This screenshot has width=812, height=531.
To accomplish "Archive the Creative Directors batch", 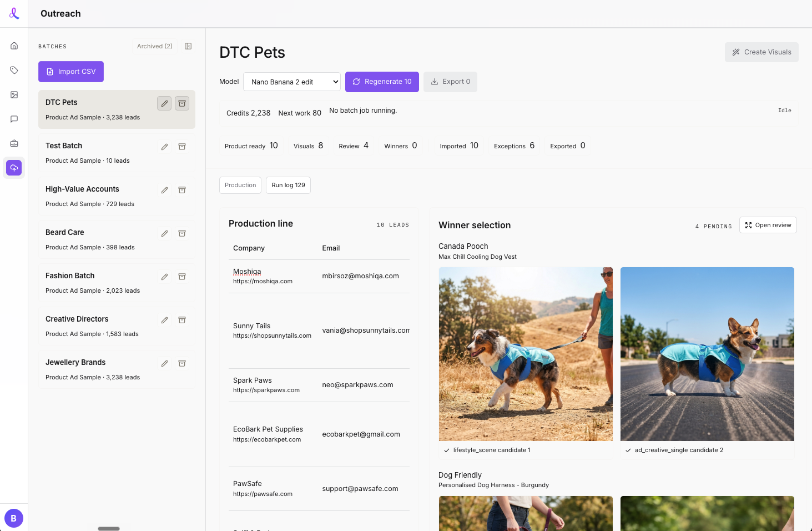I will point(182,320).
